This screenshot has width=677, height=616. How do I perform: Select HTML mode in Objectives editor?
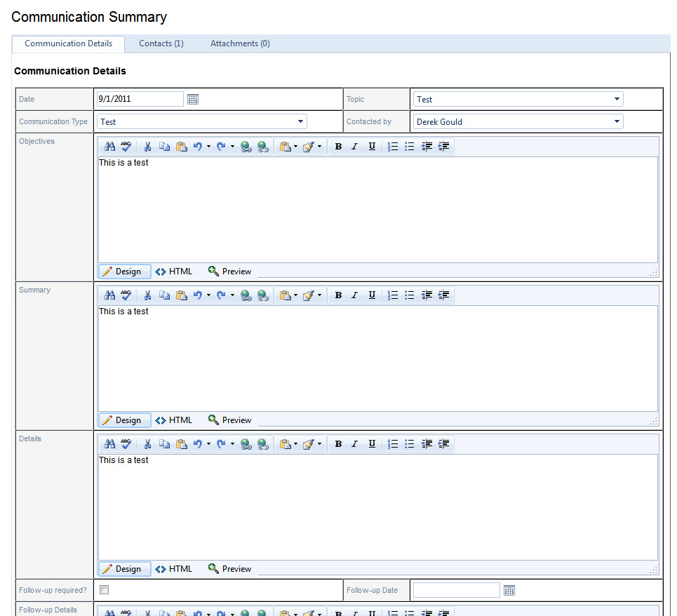coord(173,272)
